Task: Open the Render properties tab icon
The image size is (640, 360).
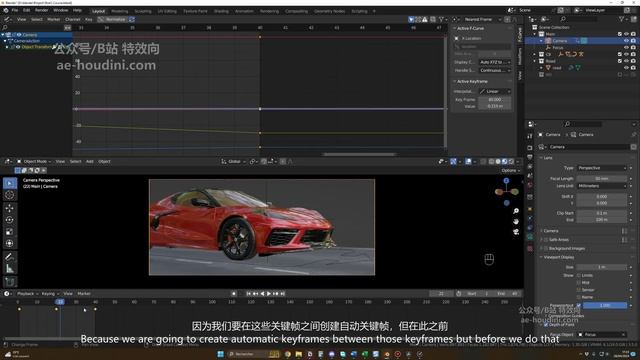Action: point(530,148)
